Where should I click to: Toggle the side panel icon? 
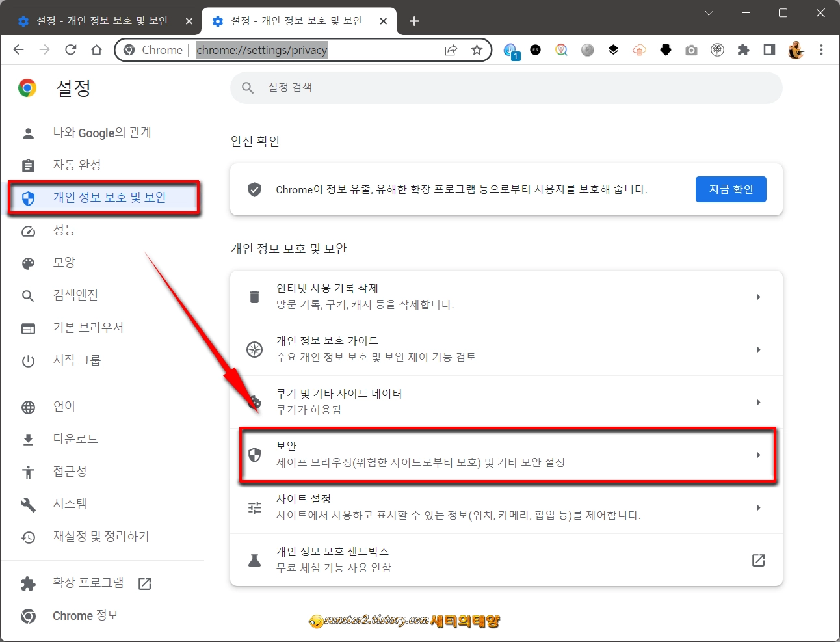pos(769,49)
